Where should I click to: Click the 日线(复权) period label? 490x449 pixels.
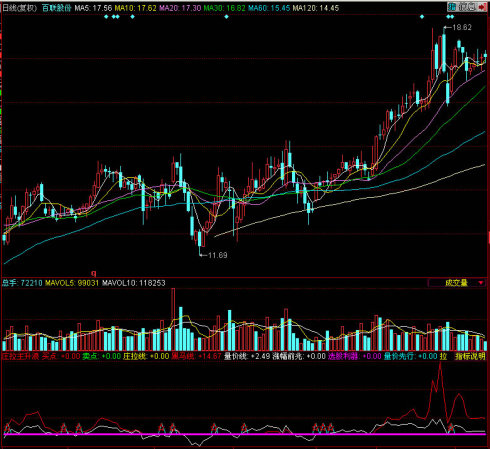click(20, 8)
